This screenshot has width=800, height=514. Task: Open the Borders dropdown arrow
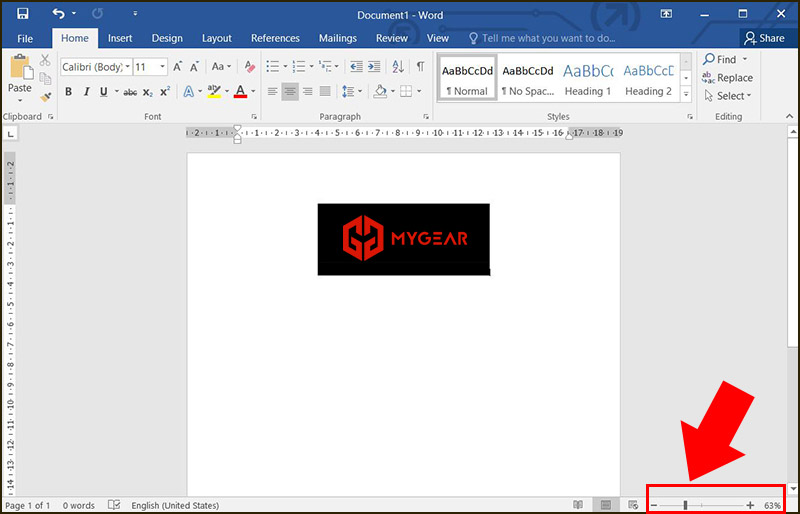coord(419,92)
